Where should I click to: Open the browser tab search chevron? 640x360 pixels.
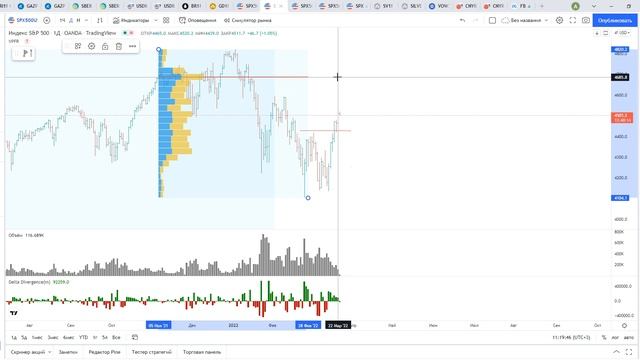(593, 6)
